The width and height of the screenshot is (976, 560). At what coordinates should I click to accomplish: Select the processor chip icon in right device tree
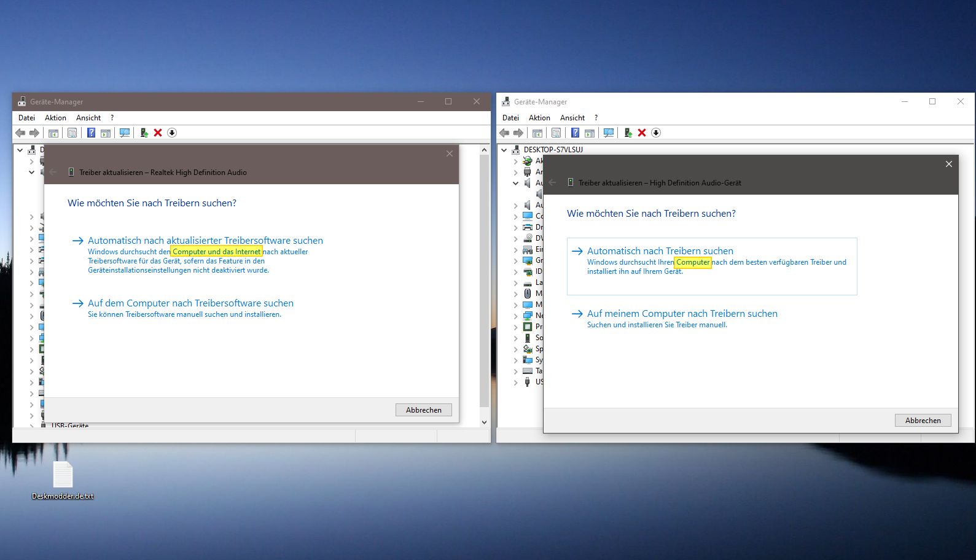pos(528,327)
